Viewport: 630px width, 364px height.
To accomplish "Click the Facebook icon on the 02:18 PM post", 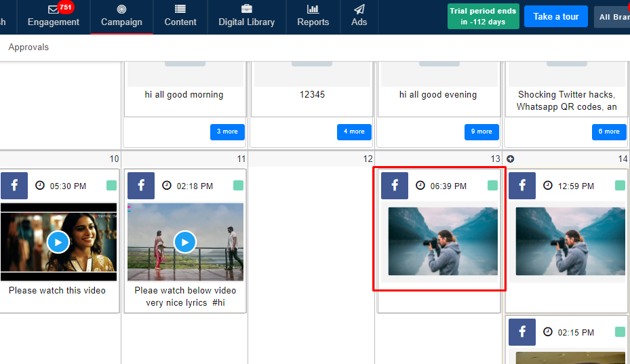I will tap(141, 186).
